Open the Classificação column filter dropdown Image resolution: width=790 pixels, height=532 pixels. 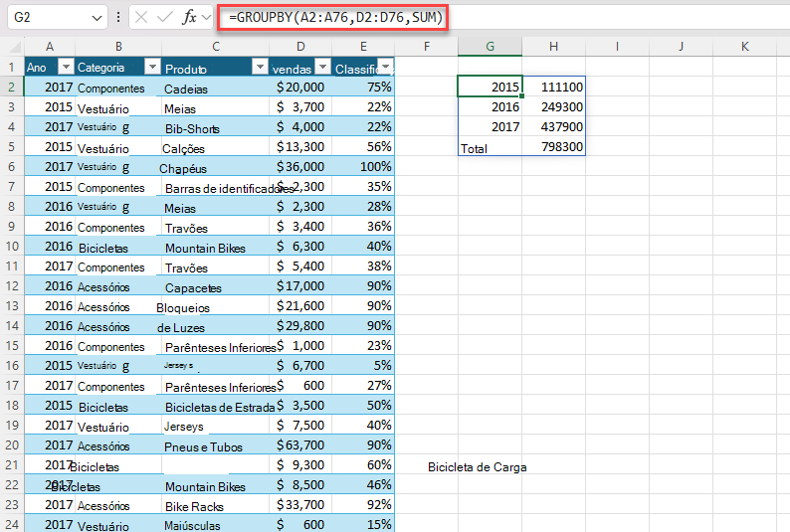(x=385, y=67)
